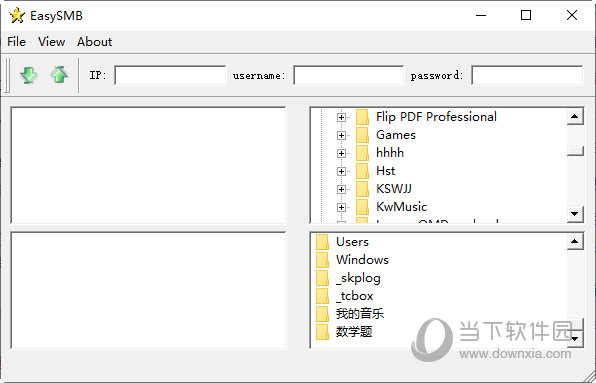
Task: Open the About menu
Action: (x=95, y=42)
